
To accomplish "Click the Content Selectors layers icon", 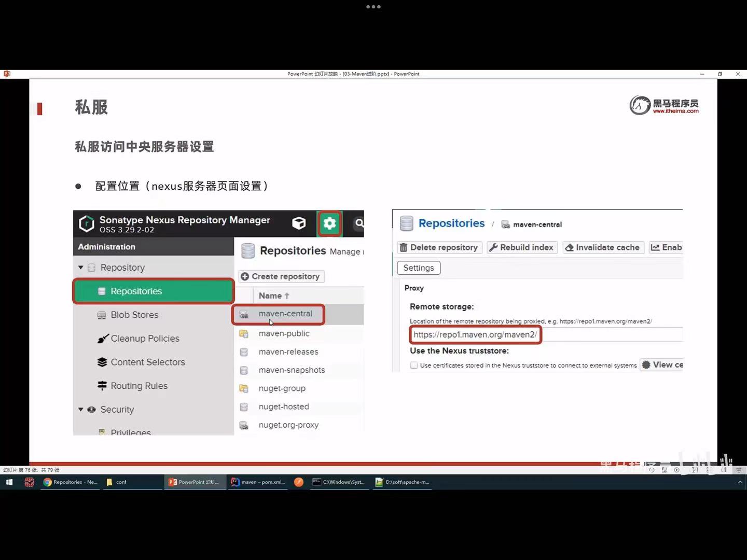I will coord(102,362).
